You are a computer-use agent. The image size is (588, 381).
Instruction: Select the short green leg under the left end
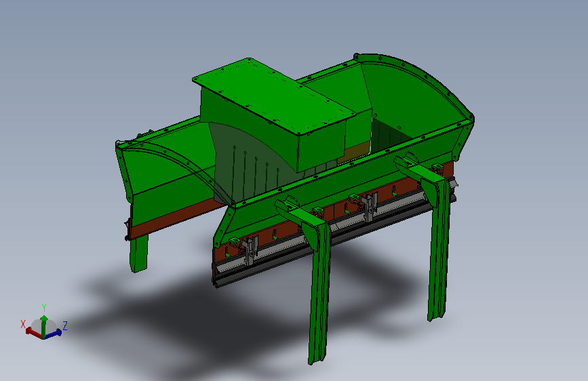click(x=138, y=252)
